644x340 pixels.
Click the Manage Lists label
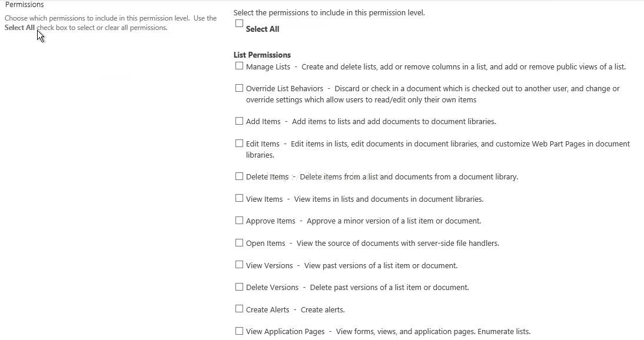point(268,67)
